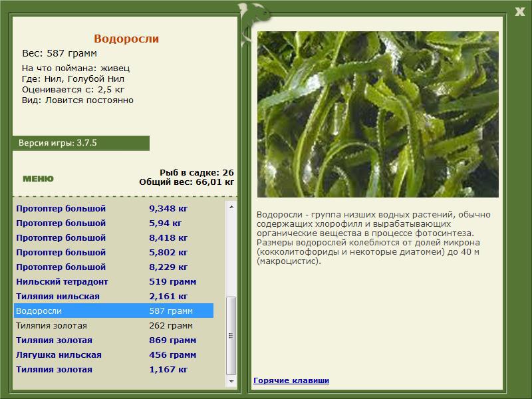The height and width of the screenshot is (399, 532).
Task: Select Тиляпия нильская 2,161 кг entry
Action: [114, 296]
